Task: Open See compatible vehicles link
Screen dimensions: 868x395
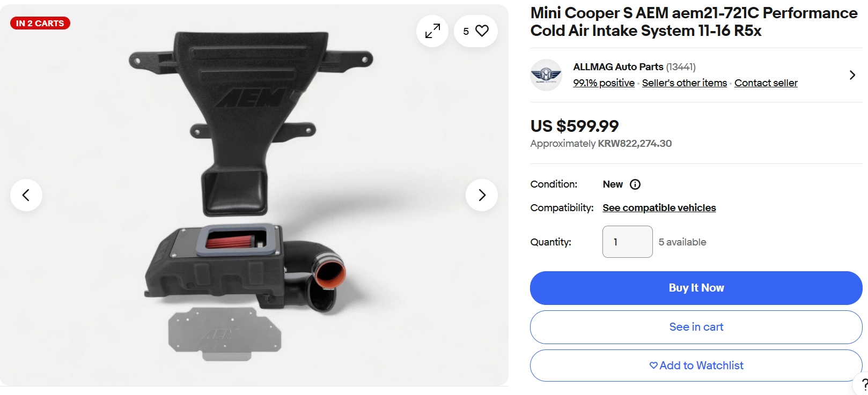Action: click(x=659, y=208)
